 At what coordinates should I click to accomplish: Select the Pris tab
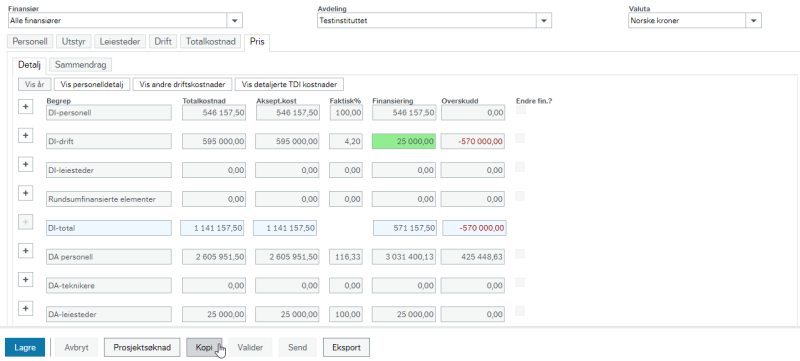tap(257, 42)
